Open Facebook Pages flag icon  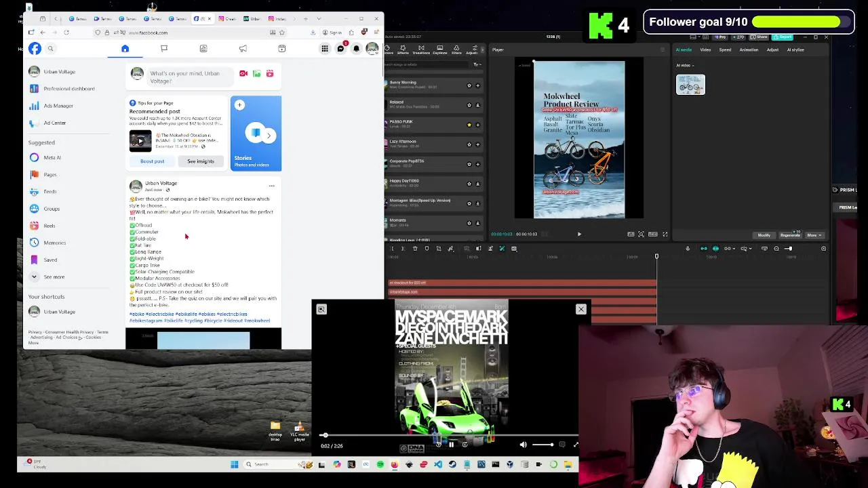(x=164, y=49)
